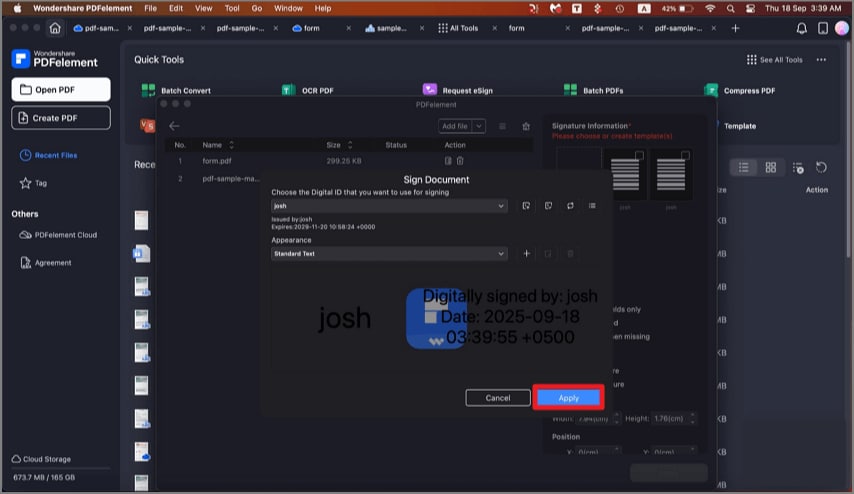This screenshot has width=854, height=494.
Task: Switch to the All Tools tab
Action: [458, 28]
